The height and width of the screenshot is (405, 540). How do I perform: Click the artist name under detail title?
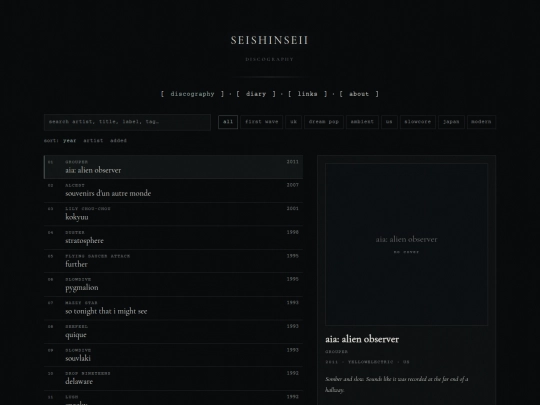click(336, 352)
